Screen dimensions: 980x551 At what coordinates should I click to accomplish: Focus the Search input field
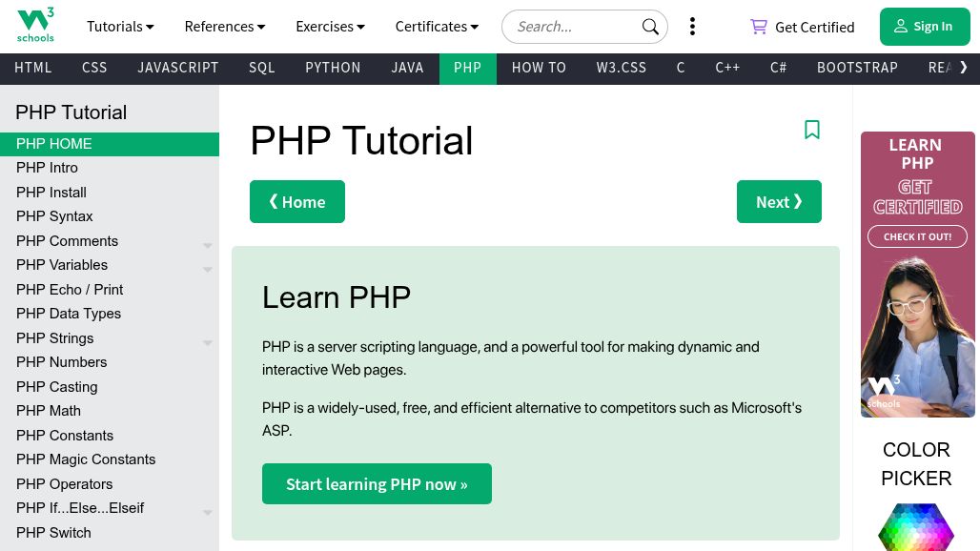574,27
